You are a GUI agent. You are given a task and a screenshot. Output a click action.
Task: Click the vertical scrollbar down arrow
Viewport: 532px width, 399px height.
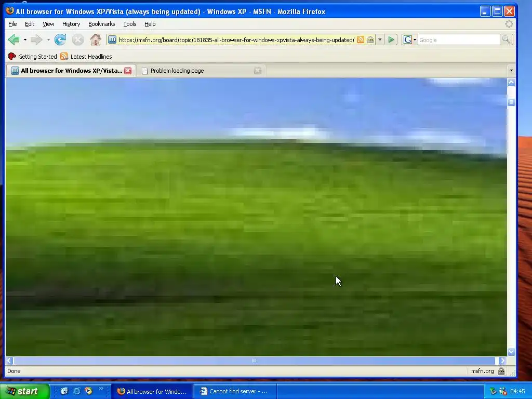pyautogui.click(x=511, y=352)
